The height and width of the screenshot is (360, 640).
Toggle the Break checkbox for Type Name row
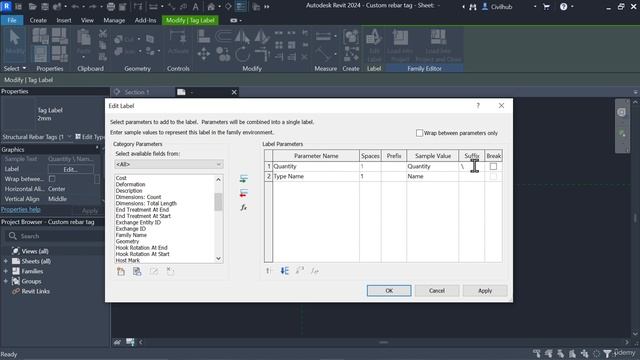(x=493, y=176)
